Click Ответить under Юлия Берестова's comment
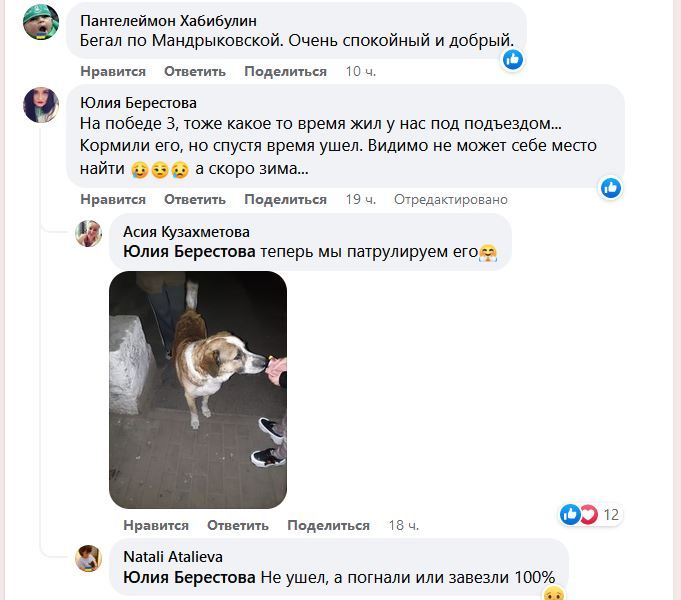681x600 pixels. click(x=195, y=199)
